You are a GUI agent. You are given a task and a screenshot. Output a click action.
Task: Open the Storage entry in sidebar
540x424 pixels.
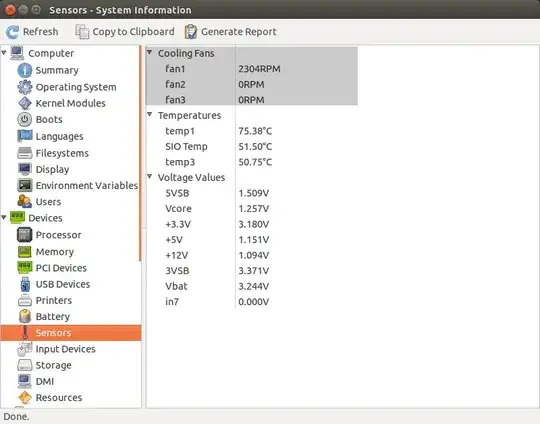pyautogui.click(x=53, y=365)
